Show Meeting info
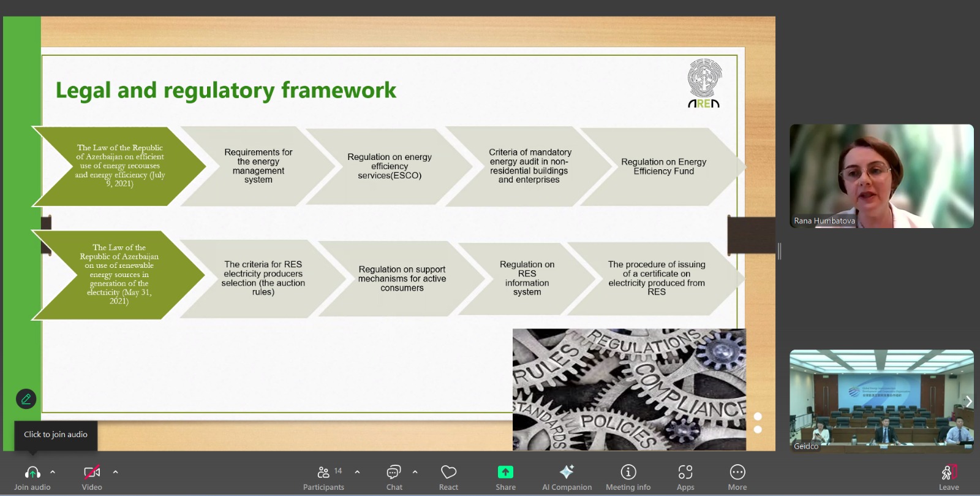 628,473
